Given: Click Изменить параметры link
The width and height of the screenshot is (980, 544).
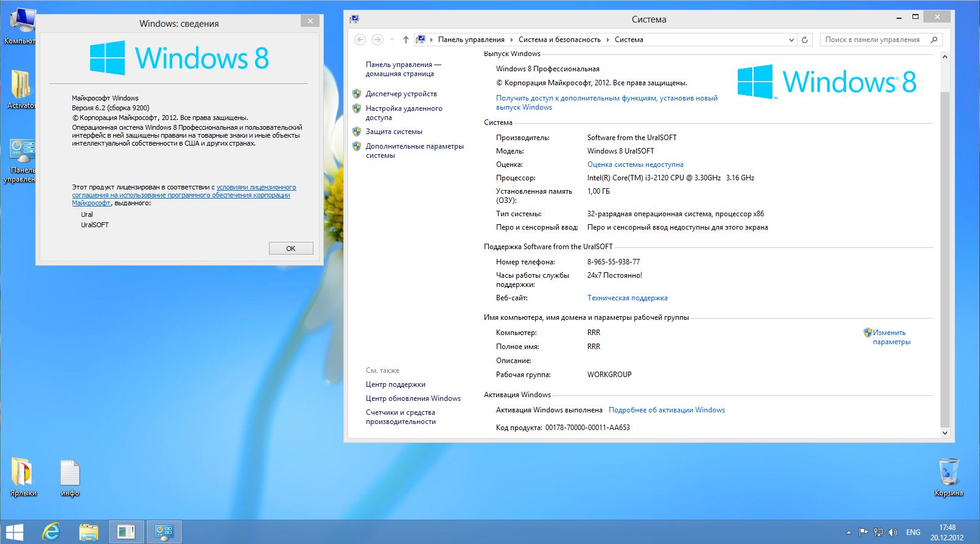Looking at the screenshot, I should coord(892,337).
